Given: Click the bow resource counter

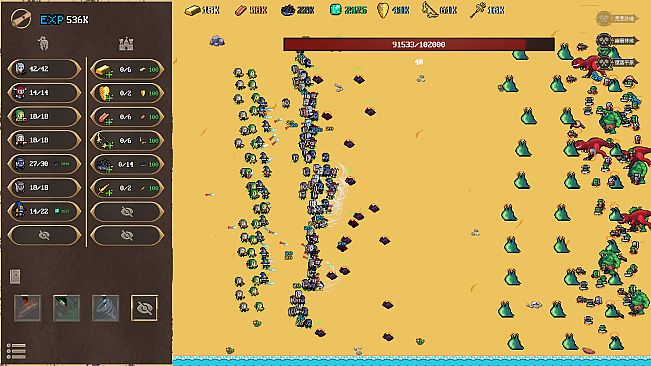Looking at the screenshot, I should 439,10.
